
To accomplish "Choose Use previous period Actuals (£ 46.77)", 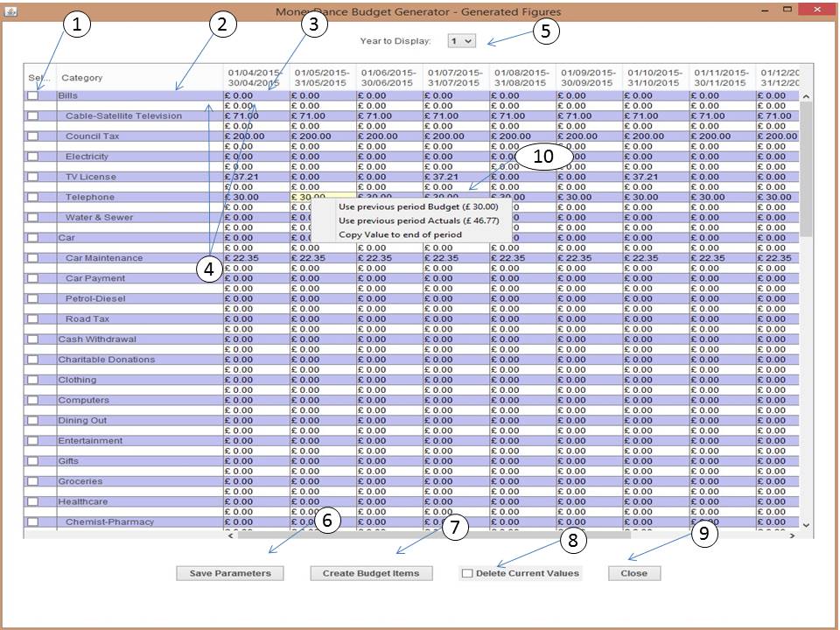I will 418,220.
